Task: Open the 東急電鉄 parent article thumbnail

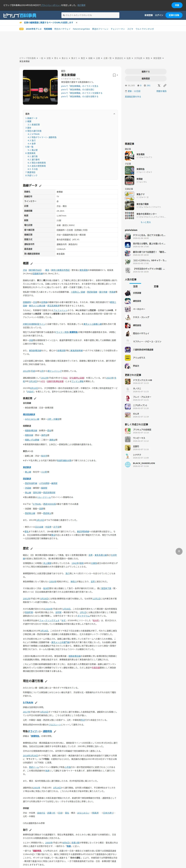Action: point(129,156)
